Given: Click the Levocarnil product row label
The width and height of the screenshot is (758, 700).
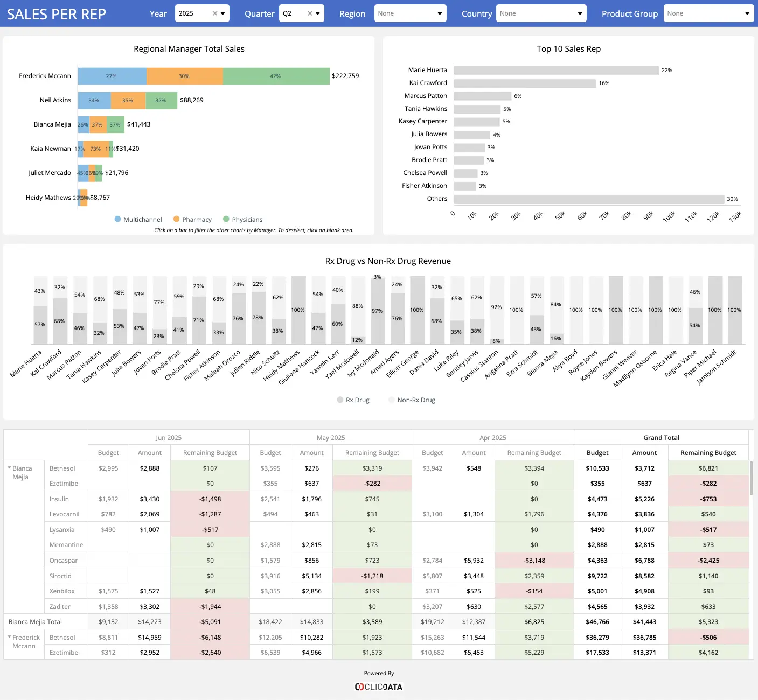Looking at the screenshot, I should point(64,514).
